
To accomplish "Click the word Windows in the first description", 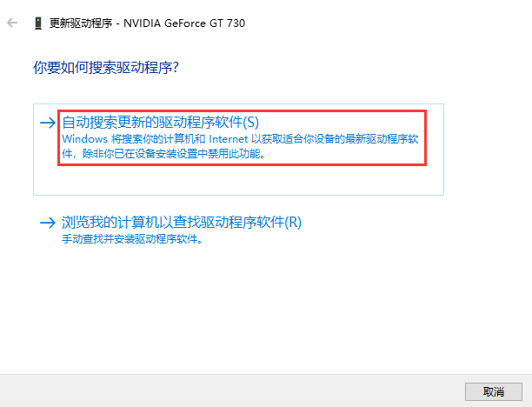I will 85,139.
